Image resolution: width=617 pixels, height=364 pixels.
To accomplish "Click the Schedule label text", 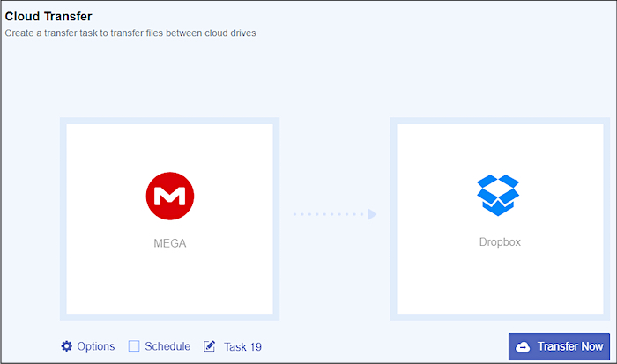I will coord(167,346).
